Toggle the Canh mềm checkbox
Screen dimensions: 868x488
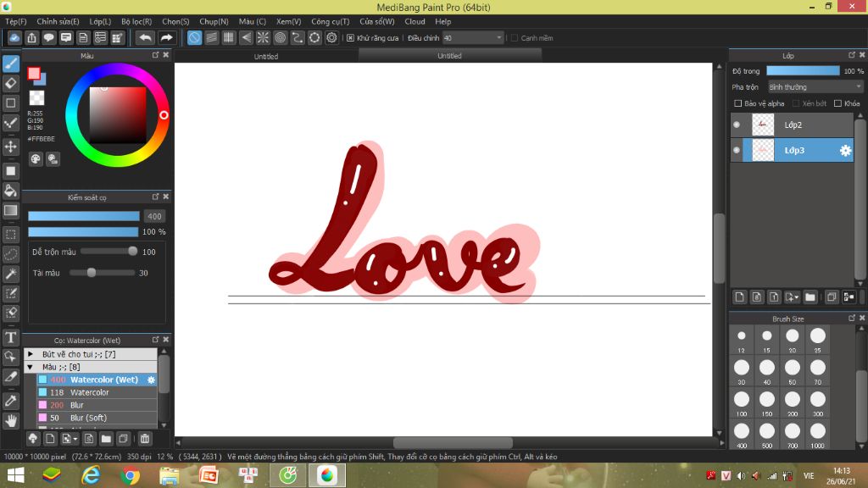click(x=515, y=38)
